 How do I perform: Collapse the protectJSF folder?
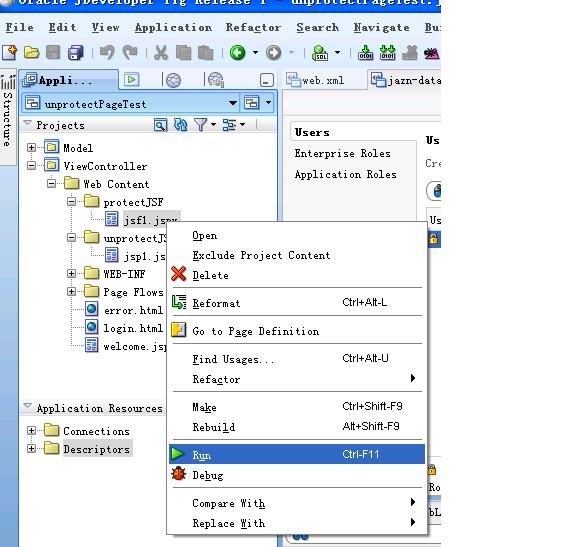(x=72, y=202)
